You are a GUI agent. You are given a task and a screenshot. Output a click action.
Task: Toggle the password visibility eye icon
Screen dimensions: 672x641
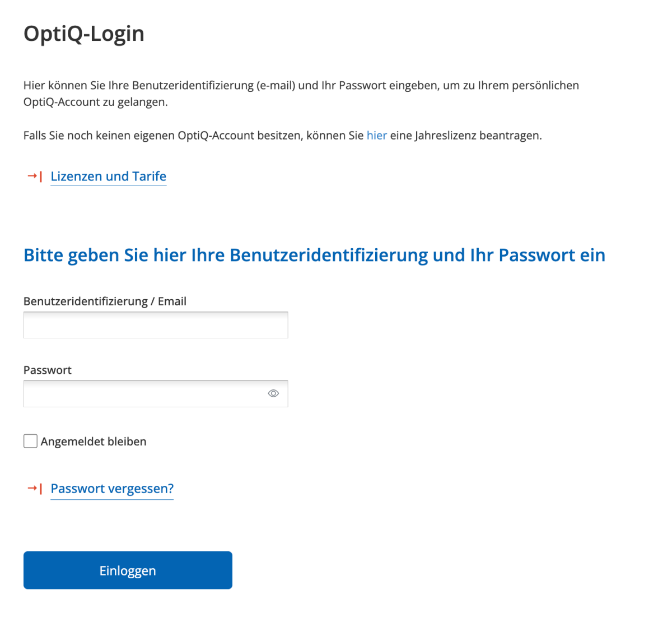tap(273, 393)
